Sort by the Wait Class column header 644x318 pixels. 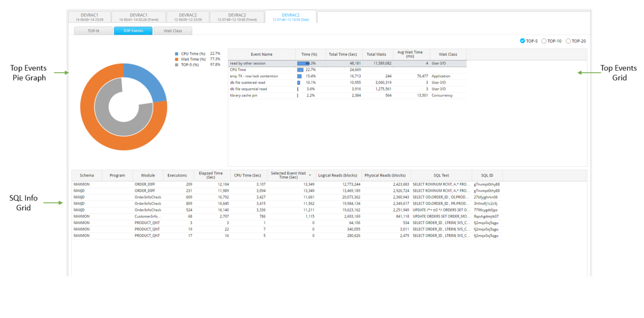448,55
